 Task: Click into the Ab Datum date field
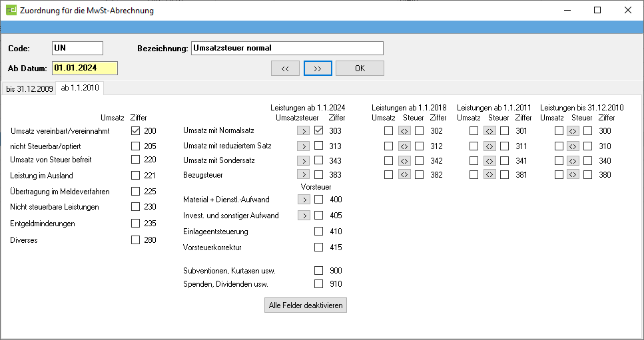[85, 69]
